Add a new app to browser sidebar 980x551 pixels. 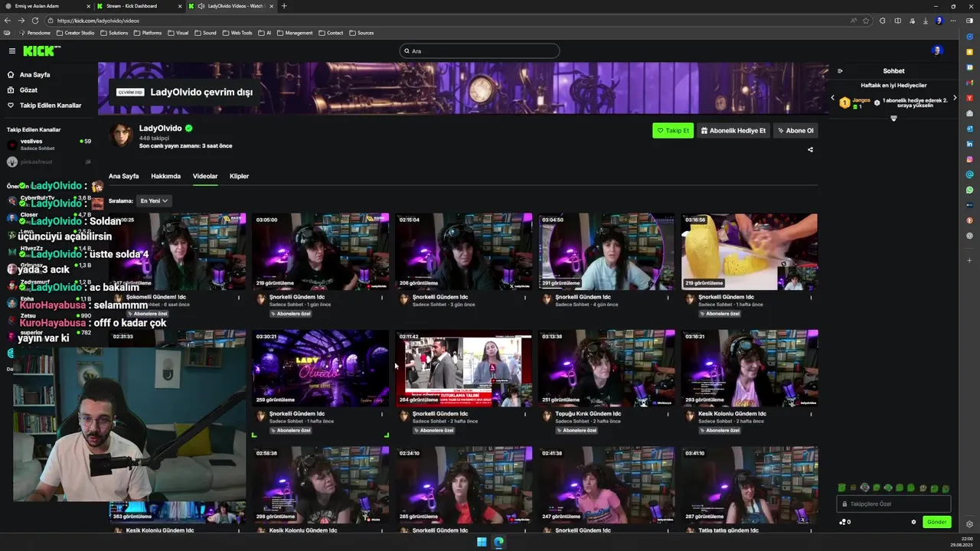click(x=970, y=260)
